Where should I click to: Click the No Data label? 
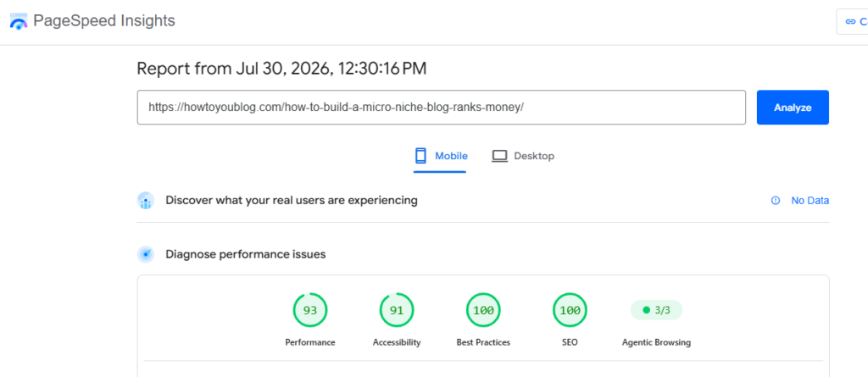810,201
